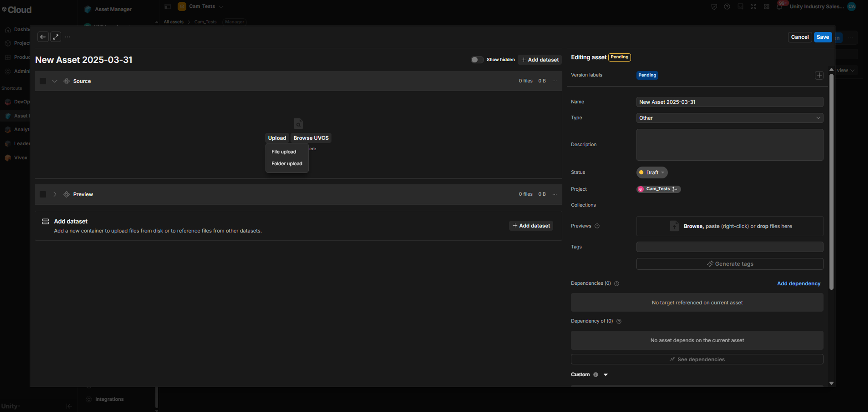Open the more options ellipsis beside expand
This screenshot has height=412, width=868.
[68, 37]
